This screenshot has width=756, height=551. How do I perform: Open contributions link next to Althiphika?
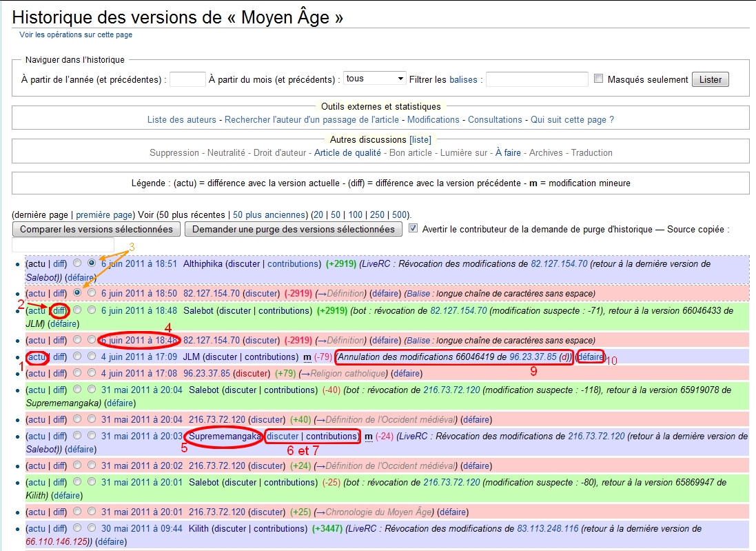pyautogui.click(x=293, y=264)
